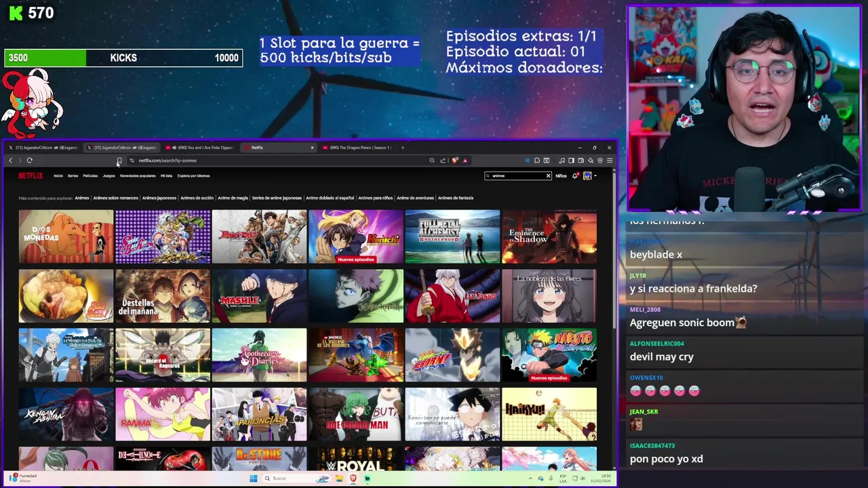
Task: Click the bookmark icon left of address bar
Action: (x=119, y=161)
